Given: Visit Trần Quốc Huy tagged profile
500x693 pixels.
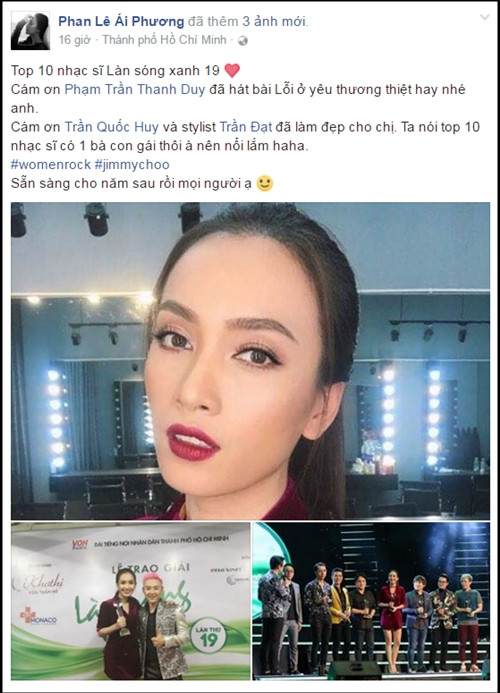Looking at the screenshot, I should 112,127.
